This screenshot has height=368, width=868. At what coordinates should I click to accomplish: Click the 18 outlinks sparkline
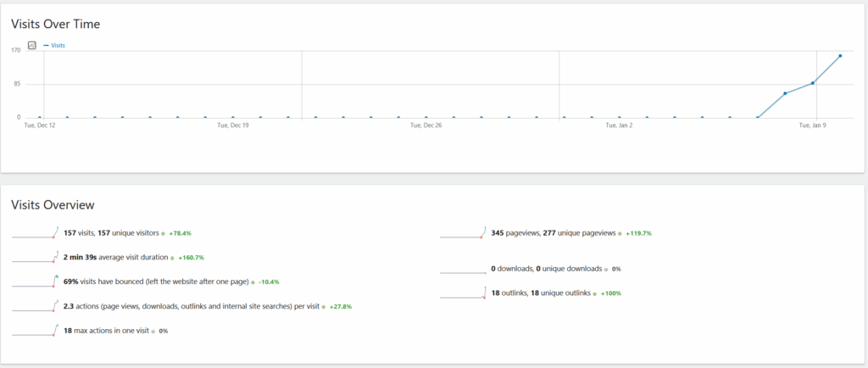pos(463,293)
